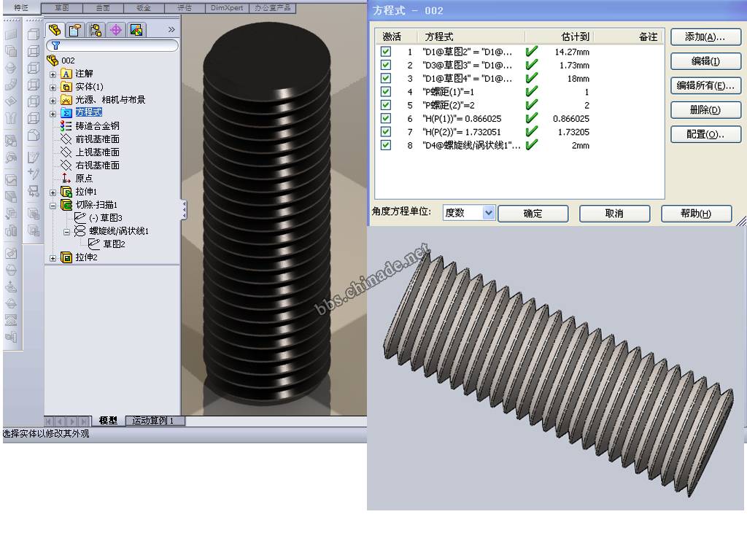Confirm equations with 确定 button
Viewport: 747px width, 560px height.
533,214
